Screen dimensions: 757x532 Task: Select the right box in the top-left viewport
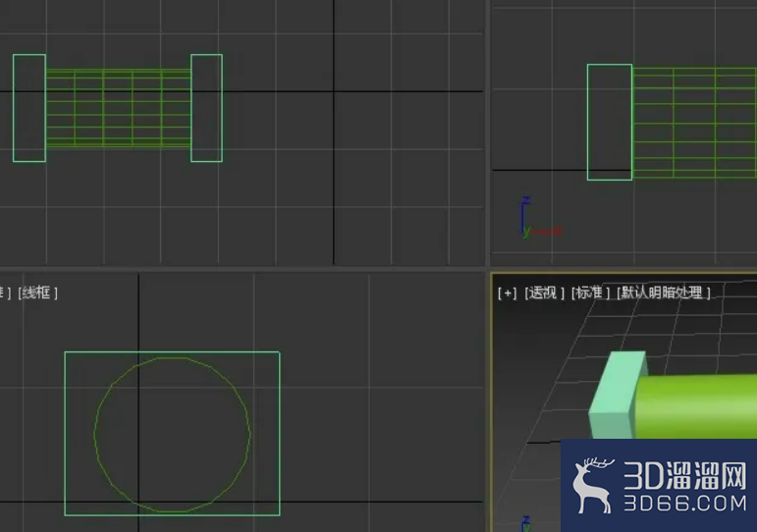pos(206,108)
